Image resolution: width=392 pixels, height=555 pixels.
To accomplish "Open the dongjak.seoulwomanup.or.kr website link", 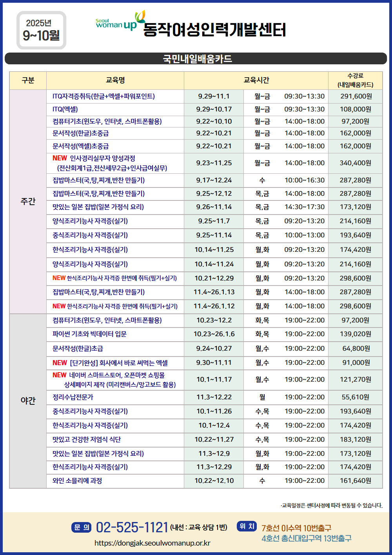I will coord(152,543).
